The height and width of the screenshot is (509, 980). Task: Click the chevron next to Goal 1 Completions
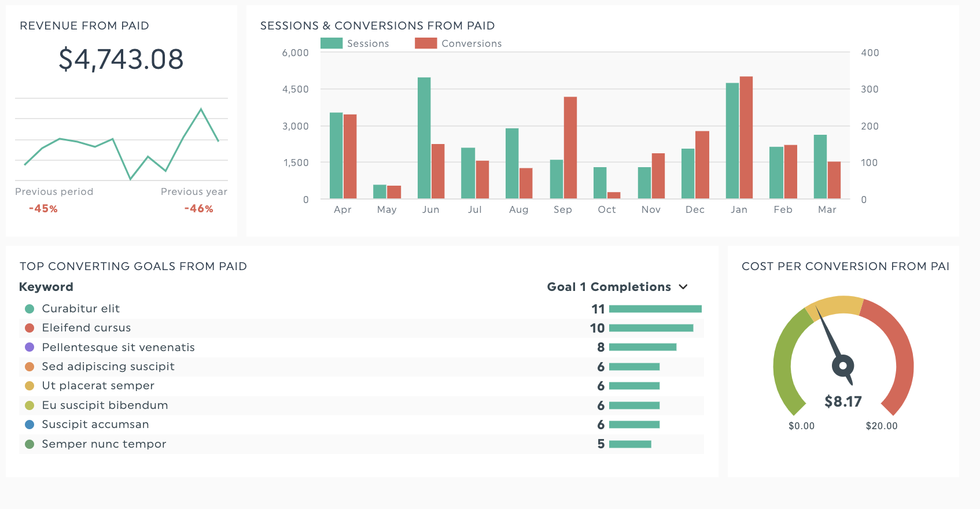point(683,287)
